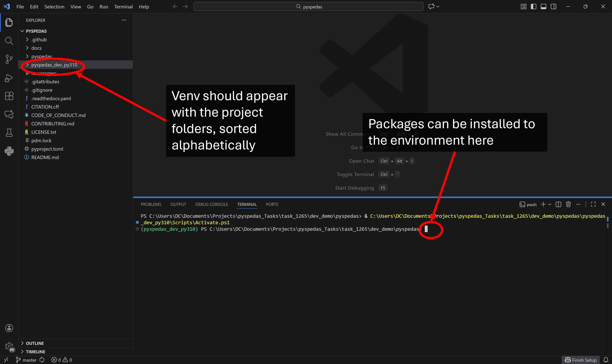The width and height of the screenshot is (612, 364).
Task: Maximize the terminal panel size
Action: [593, 204]
